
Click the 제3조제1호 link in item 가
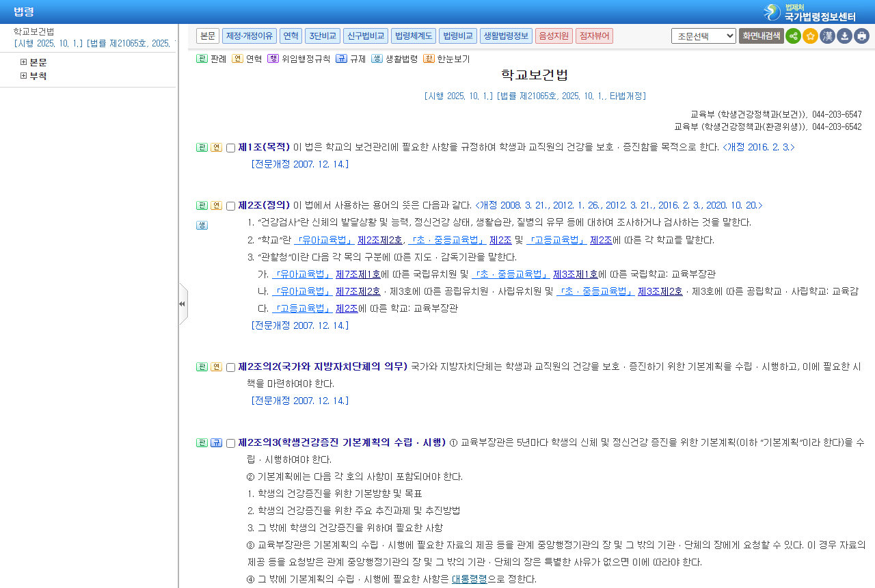[x=576, y=274]
